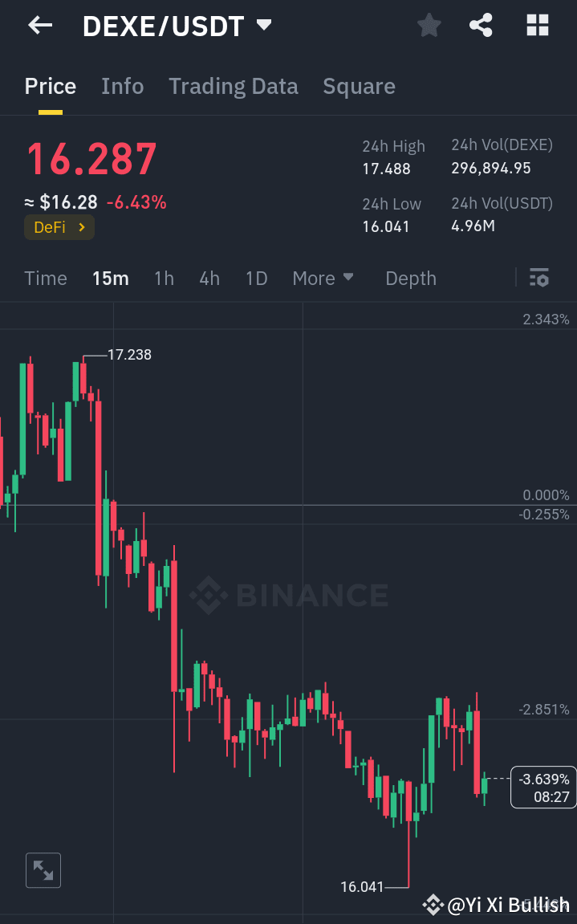Expand the More timeframes dropdown
Screen dimensions: 577x924
tap(323, 278)
